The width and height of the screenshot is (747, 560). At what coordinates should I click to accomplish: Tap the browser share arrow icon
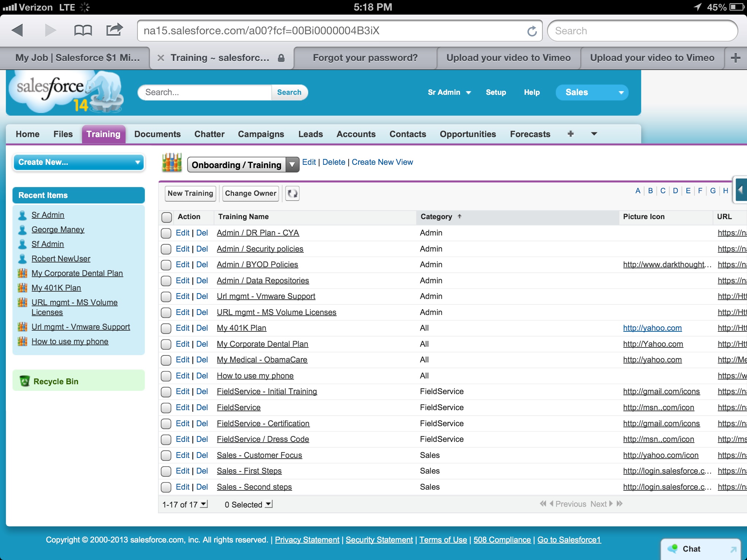tap(114, 30)
